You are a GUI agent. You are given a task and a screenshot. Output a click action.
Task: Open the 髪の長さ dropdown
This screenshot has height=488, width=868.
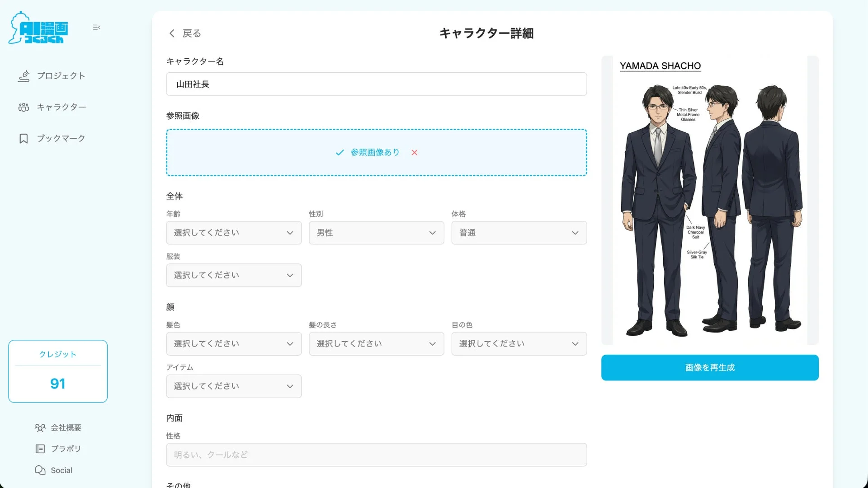pyautogui.click(x=376, y=343)
